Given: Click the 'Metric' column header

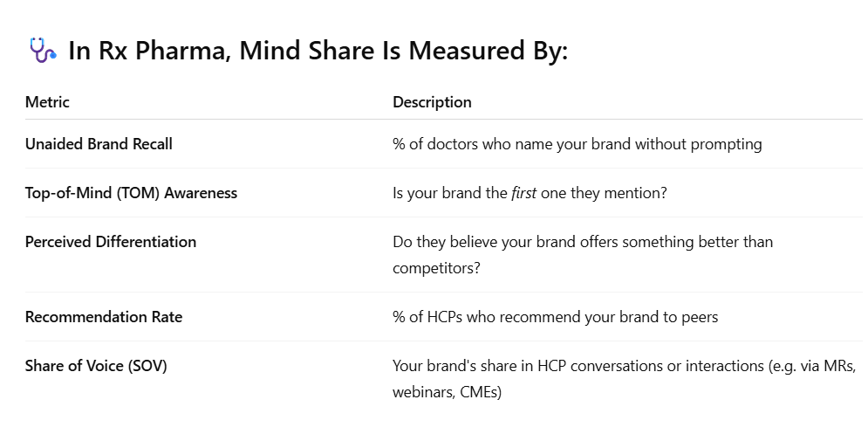Looking at the screenshot, I should pos(47,102).
